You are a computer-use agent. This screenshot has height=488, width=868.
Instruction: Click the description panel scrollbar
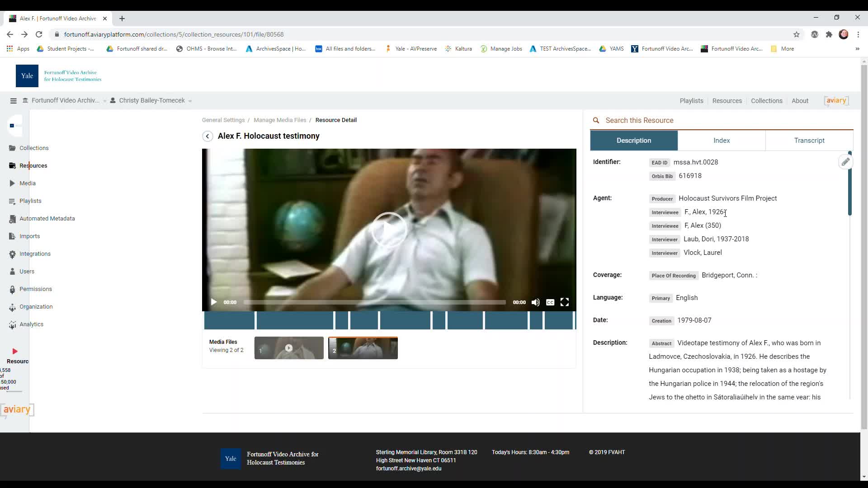tap(850, 183)
